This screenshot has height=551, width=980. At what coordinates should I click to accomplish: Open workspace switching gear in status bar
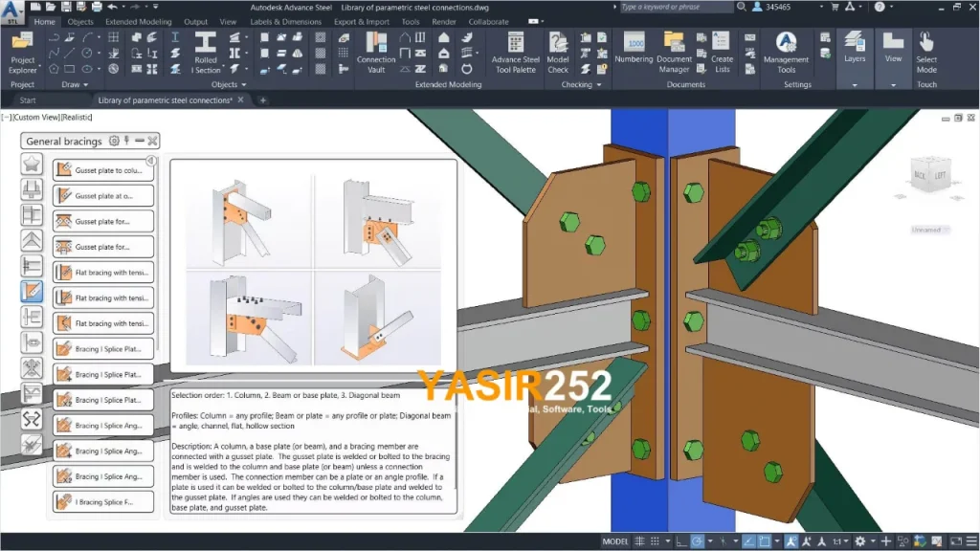860,541
